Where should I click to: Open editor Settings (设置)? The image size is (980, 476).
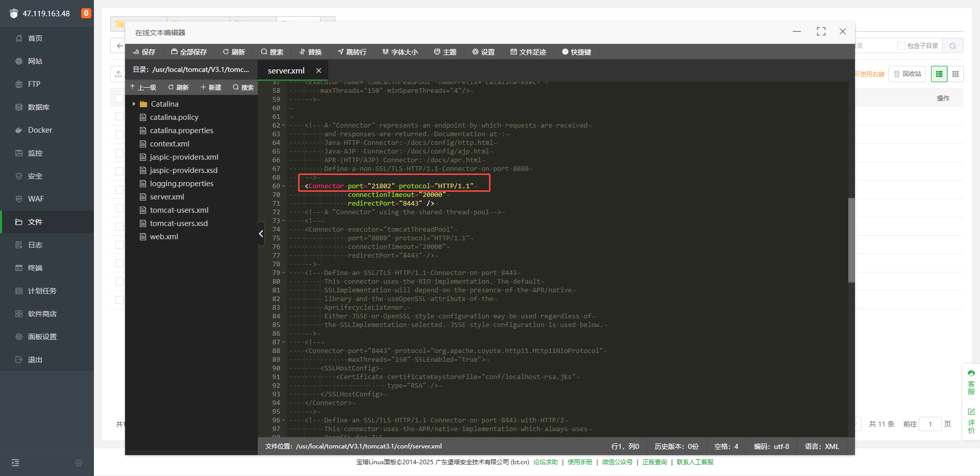483,52
